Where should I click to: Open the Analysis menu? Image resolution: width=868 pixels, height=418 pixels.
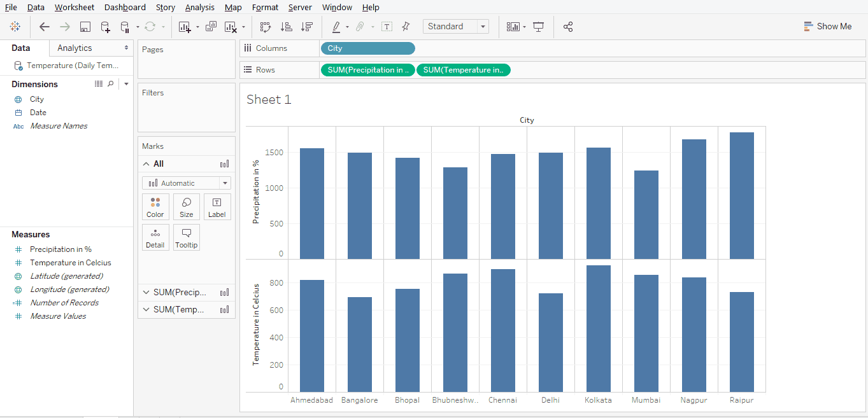click(199, 8)
